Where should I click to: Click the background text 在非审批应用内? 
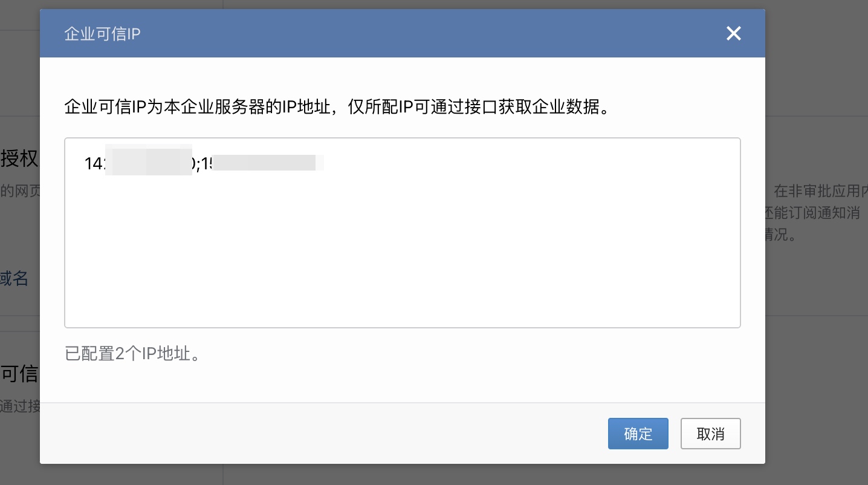pos(821,192)
